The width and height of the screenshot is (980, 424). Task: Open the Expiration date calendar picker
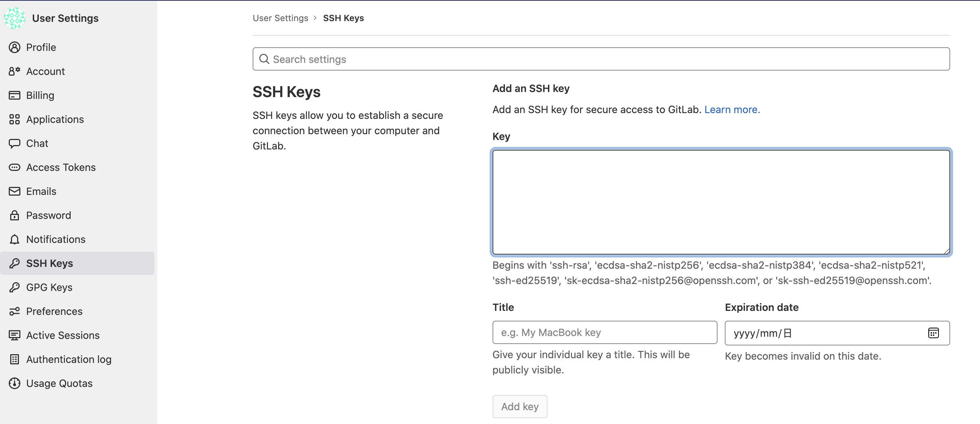point(933,333)
